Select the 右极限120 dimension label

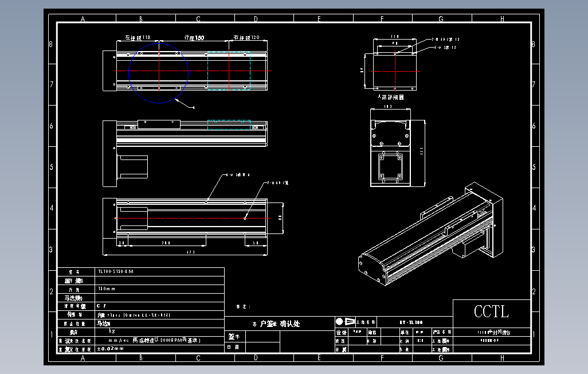pyautogui.click(x=246, y=37)
